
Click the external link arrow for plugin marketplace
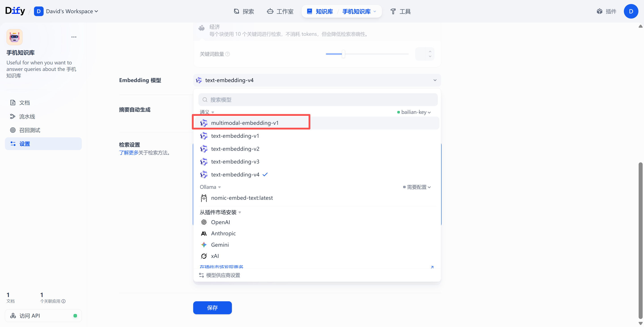(432, 267)
